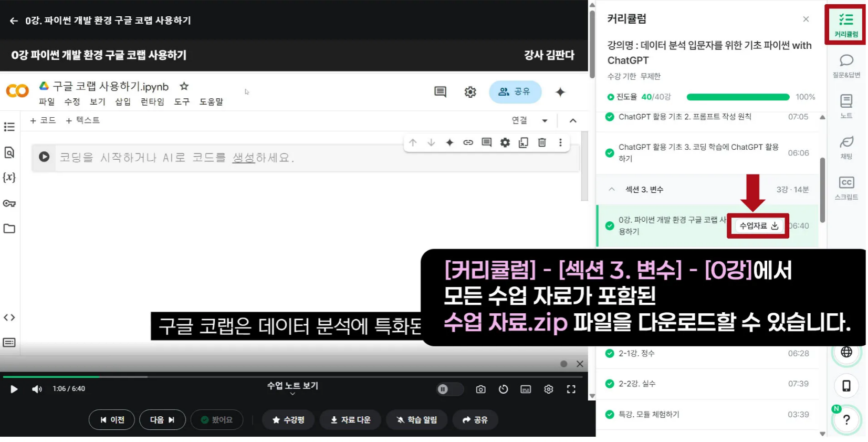The height and width of the screenshot is (442, 868).
Task: Open ChatGPT 활용 기초 2 lesson
Action: point(707,117)
